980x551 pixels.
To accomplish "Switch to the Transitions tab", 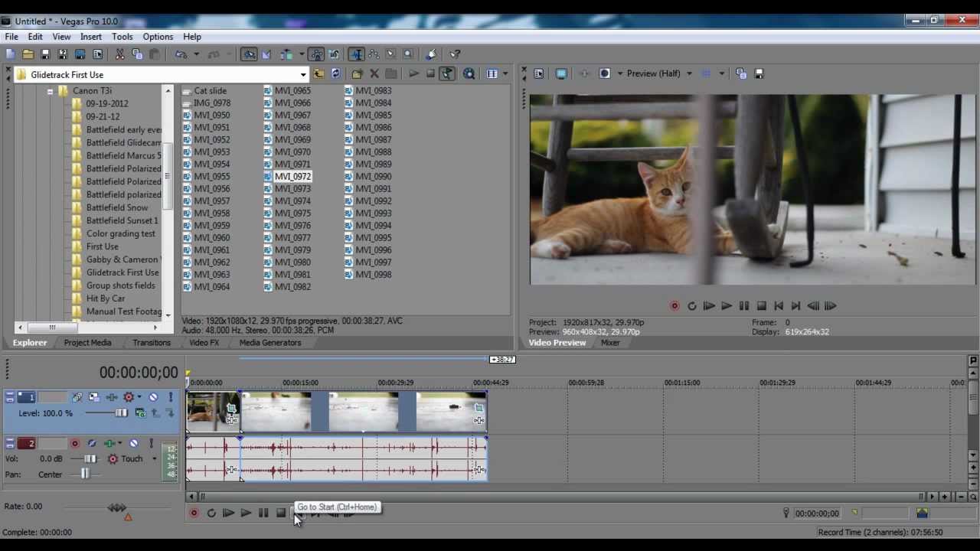I will (152, 343).
